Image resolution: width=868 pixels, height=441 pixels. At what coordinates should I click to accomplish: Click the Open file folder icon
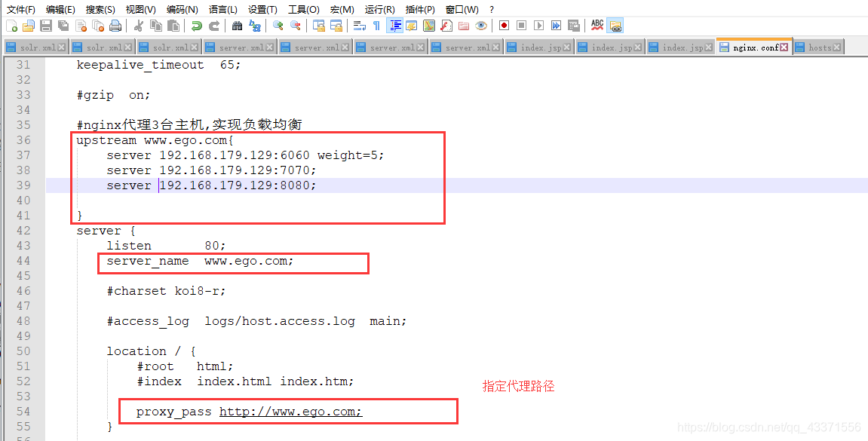(28, 26)
